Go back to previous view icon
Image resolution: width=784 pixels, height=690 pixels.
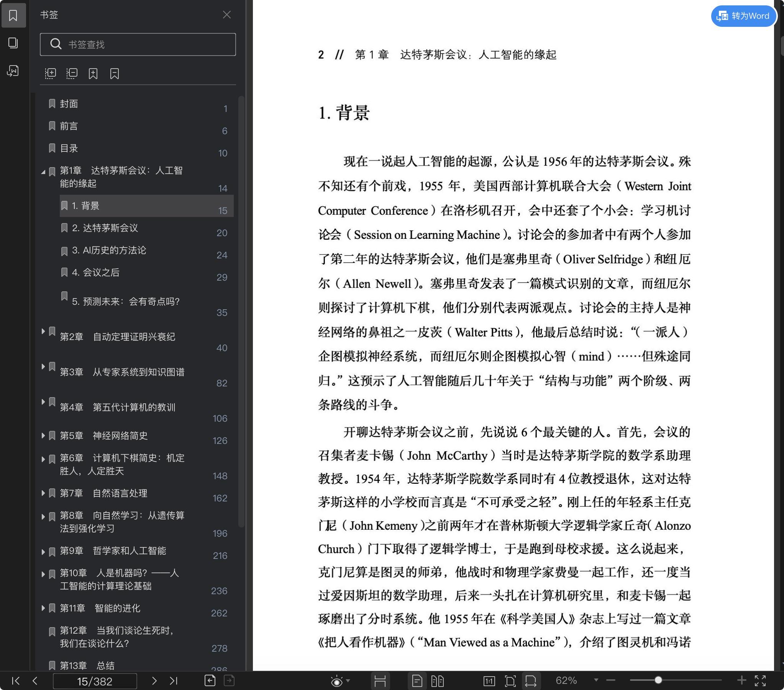click(210, 680)
